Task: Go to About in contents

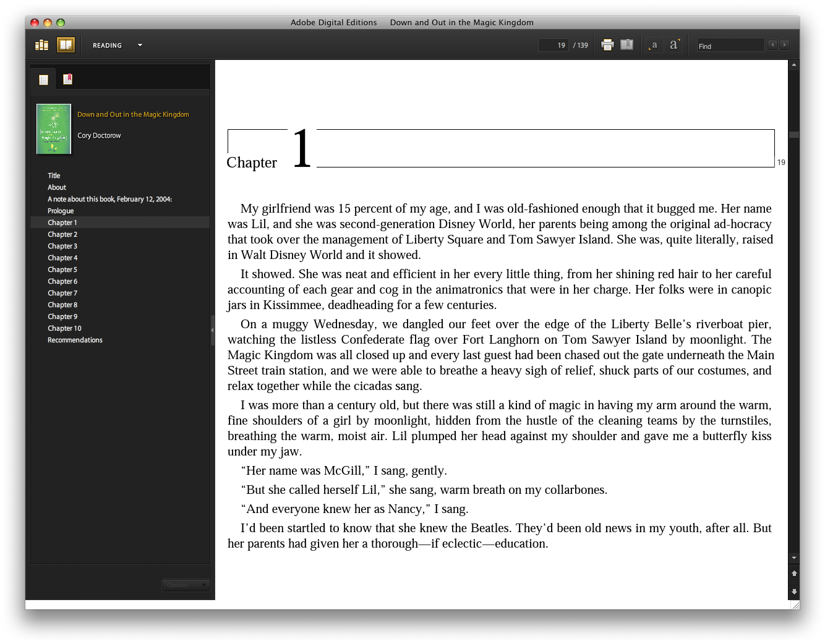Action: (57, 187)
